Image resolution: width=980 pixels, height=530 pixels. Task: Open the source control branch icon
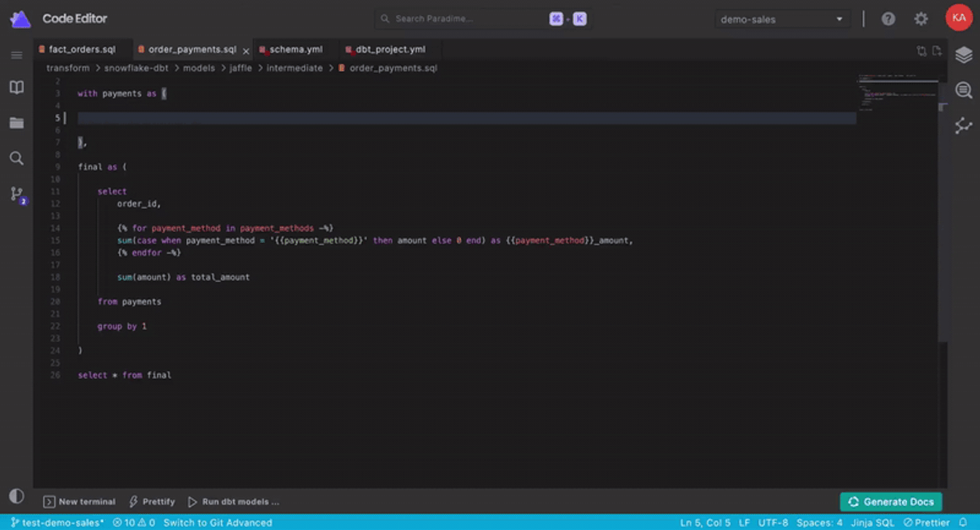coord(17,194)
